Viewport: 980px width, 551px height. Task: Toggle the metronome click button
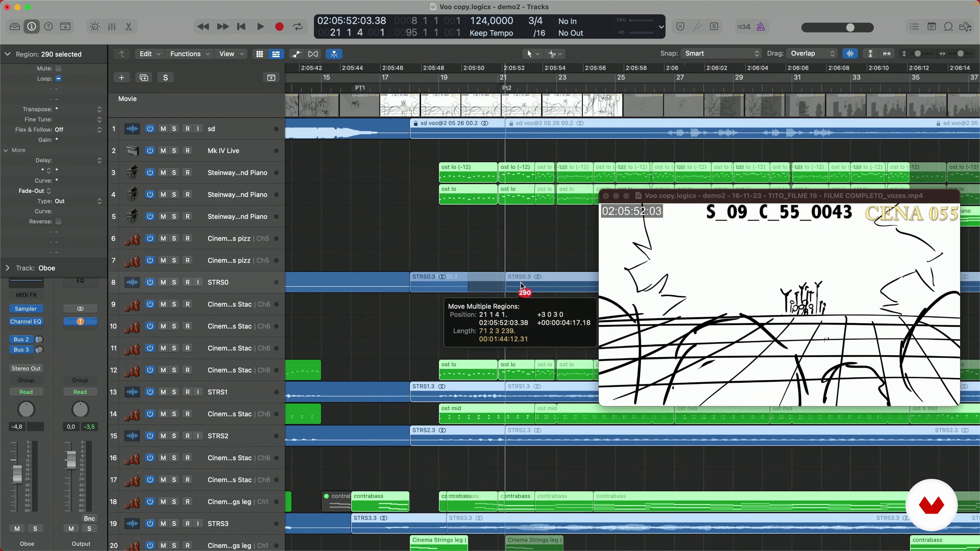point(761,27)
